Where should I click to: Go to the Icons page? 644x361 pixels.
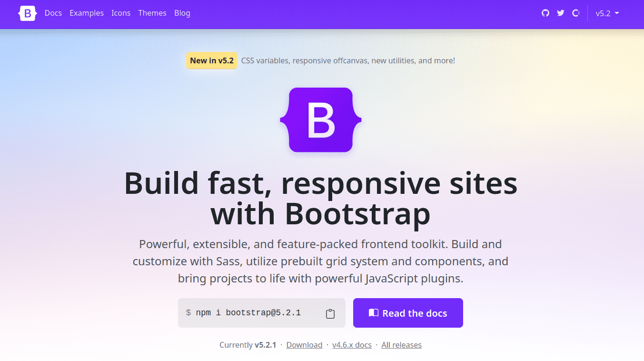pos(121,13)
